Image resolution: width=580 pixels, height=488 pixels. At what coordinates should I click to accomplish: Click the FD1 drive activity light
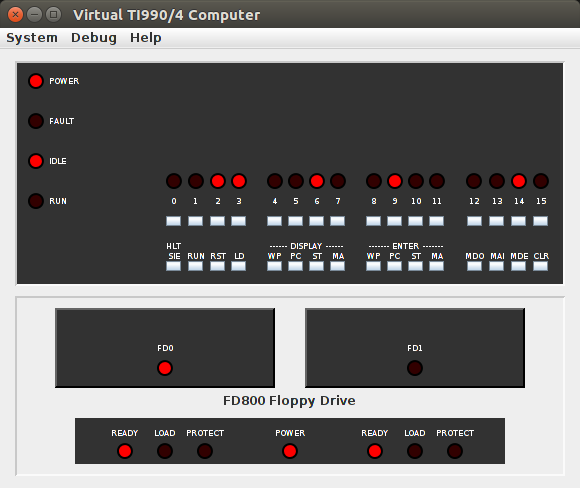click(x=415, y=368)
